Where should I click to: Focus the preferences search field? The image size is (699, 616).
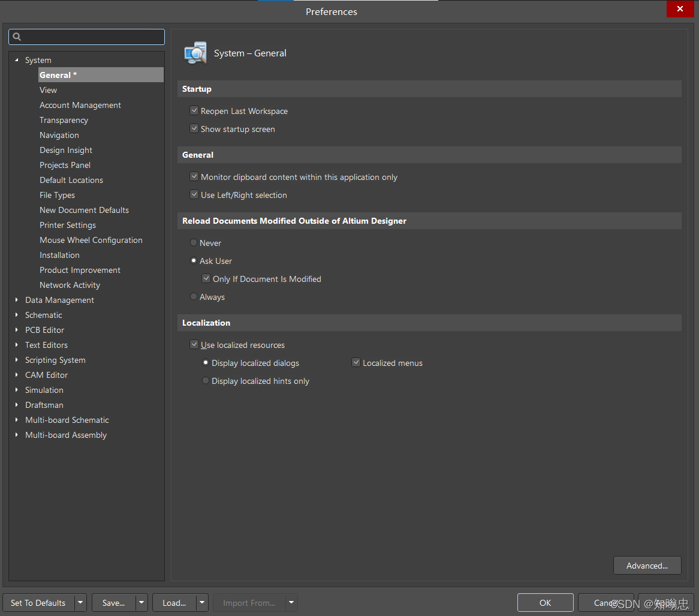[86, 37]
